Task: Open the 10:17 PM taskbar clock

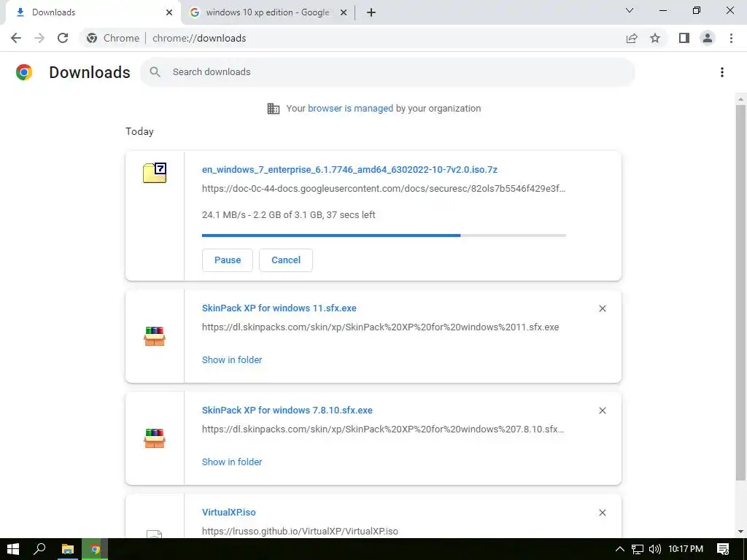Action: coord(686,549)
